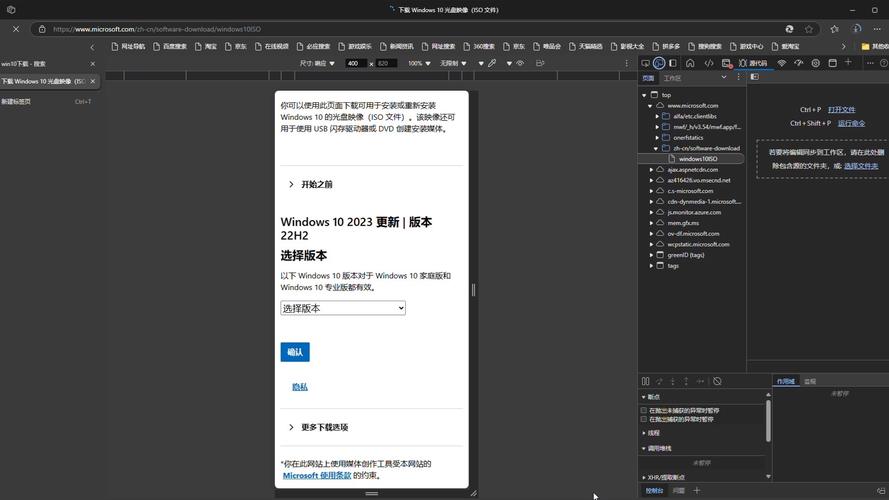Screen dimensions: 889x500
Task: Click the 运行命令 run command link
Action: 852,123
